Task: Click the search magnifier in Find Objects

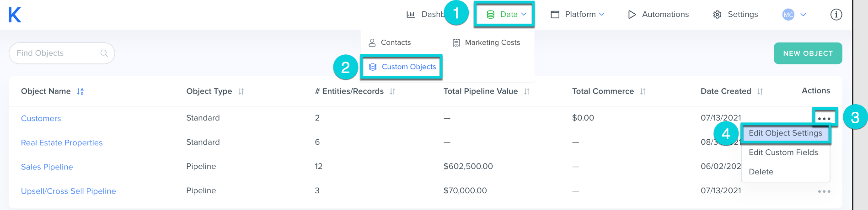Action: pyautogui.click(x=104, y=53)
